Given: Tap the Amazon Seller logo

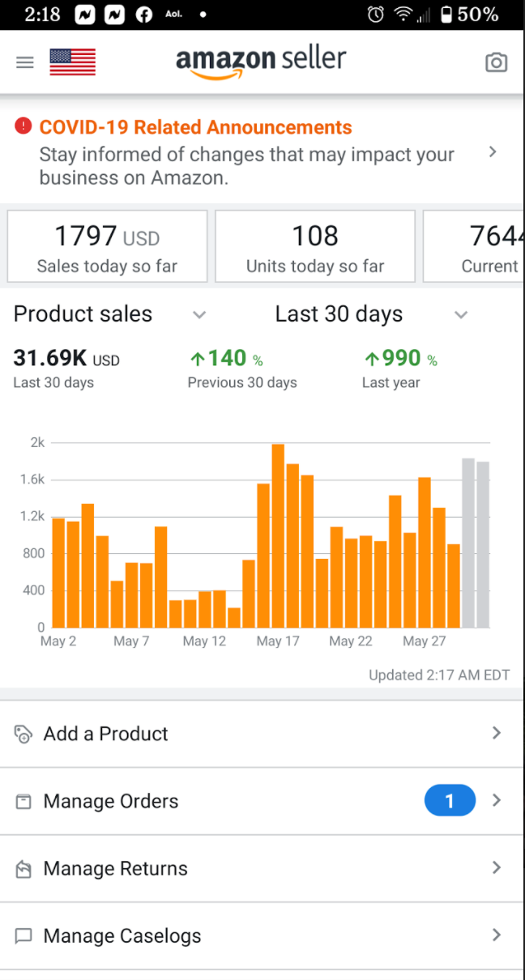Looking at the screenshot, I should [x=261, y=62].
